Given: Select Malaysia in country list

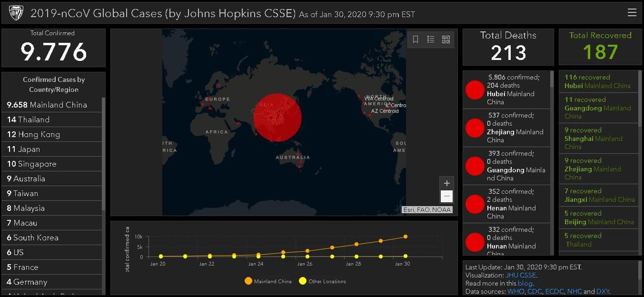Looking at the screenshot, I should [52, 208].
